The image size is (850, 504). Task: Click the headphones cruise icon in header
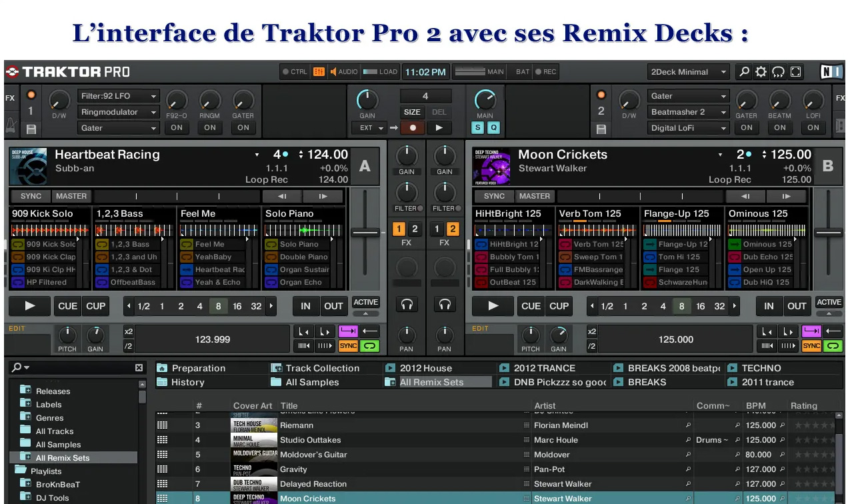click(x=778, y=72)
